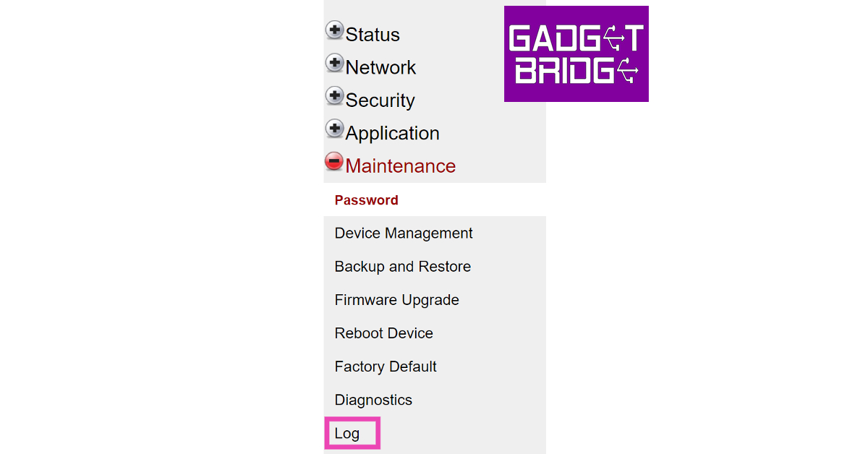Viewport: 868px width, 454px height.
Task: Click the Application menu label
Action: pyautogui.click(x=392, y=133)
